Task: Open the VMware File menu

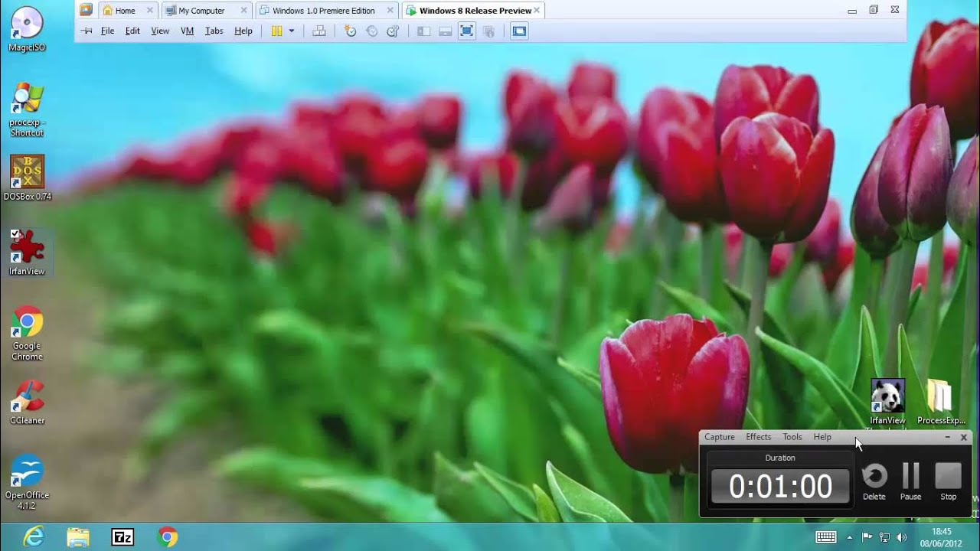Action: [107, 31]
